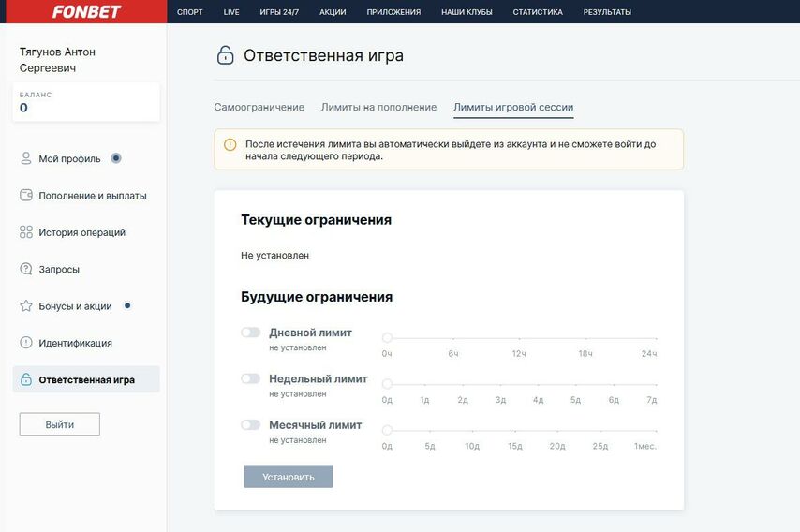Click the FONBET logo

coord(86,12)
